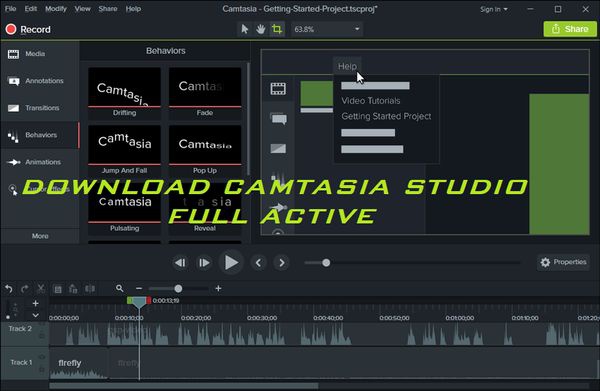Click the timeline zoom slider handle
The image size is (600, 391).
coord(178,288)
